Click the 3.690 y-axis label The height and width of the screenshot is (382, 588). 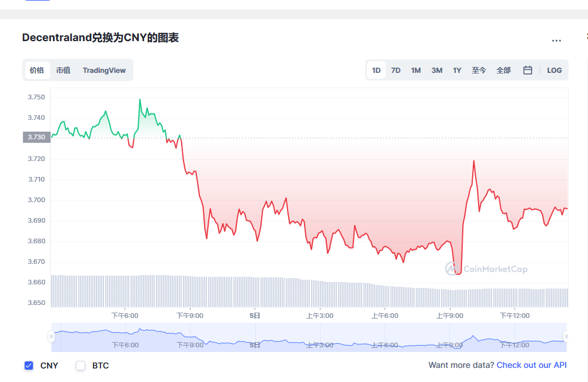[36, 221]
